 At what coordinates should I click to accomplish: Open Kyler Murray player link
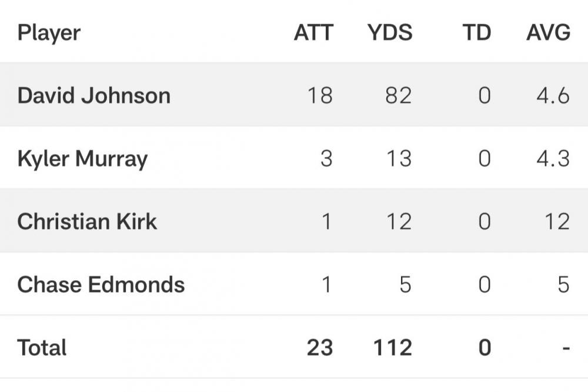82,159
